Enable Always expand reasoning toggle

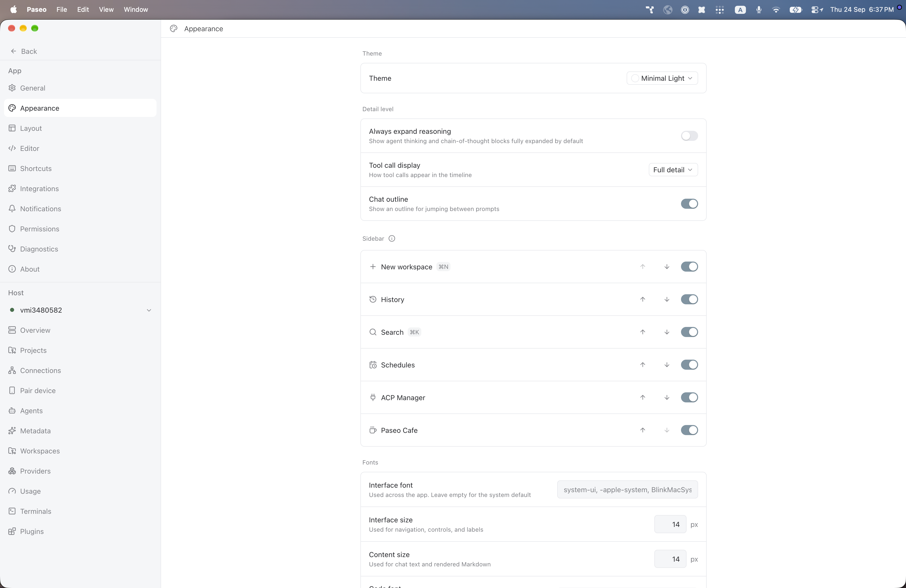[689, 136]
